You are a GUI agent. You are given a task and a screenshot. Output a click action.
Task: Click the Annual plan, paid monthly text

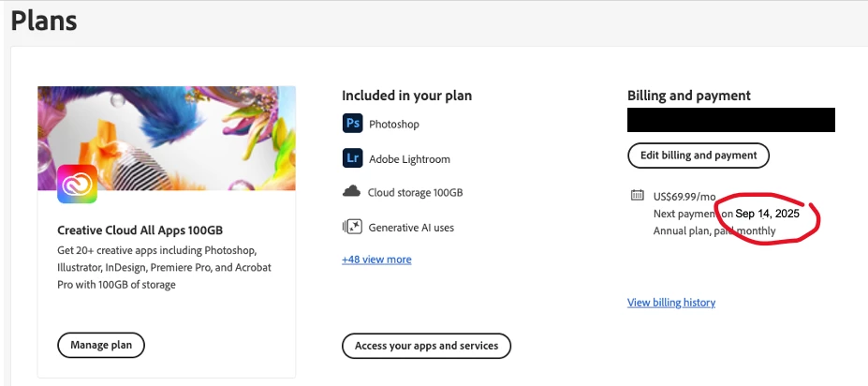point(714,230)
